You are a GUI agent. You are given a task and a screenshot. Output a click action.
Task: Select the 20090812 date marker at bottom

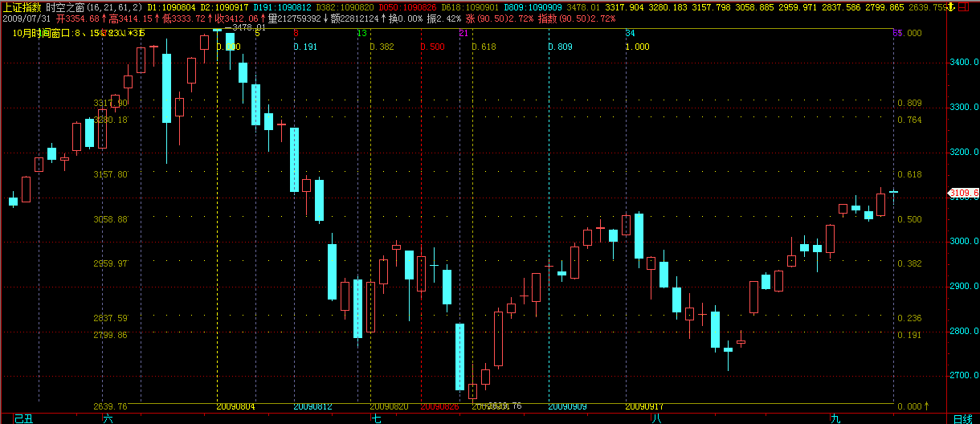coord(312,407)
